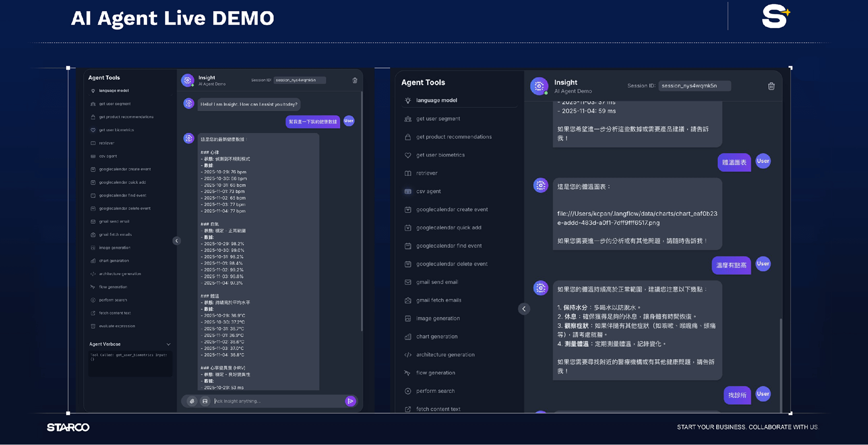This screenshot has height=445, width=868.
Task: Collapse the Agent Verbose section
Action: [168, 344]
